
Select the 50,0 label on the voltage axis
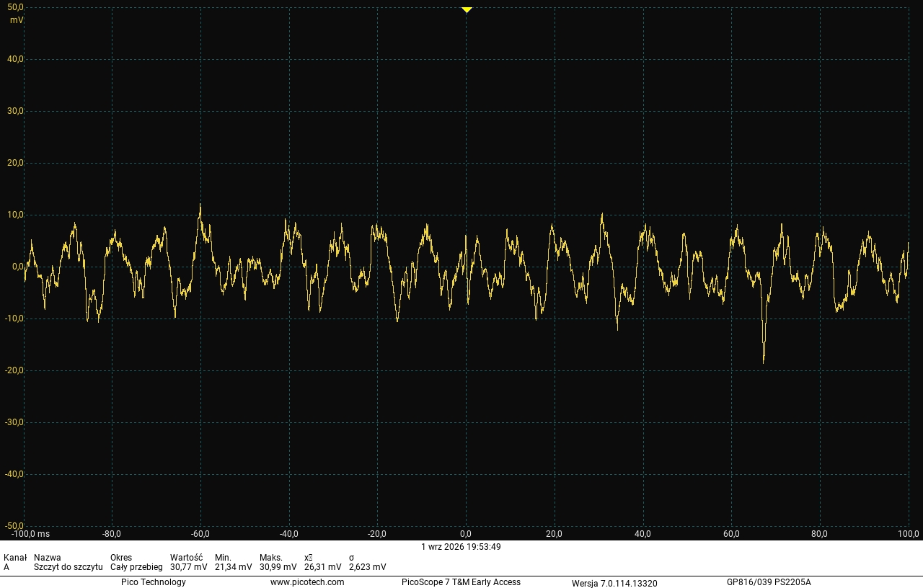pos(16,7)
